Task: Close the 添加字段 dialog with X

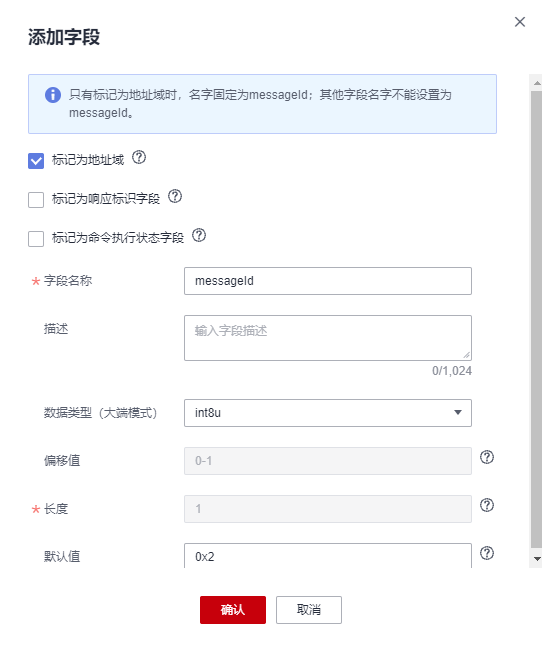Action: tap(520, 22)
